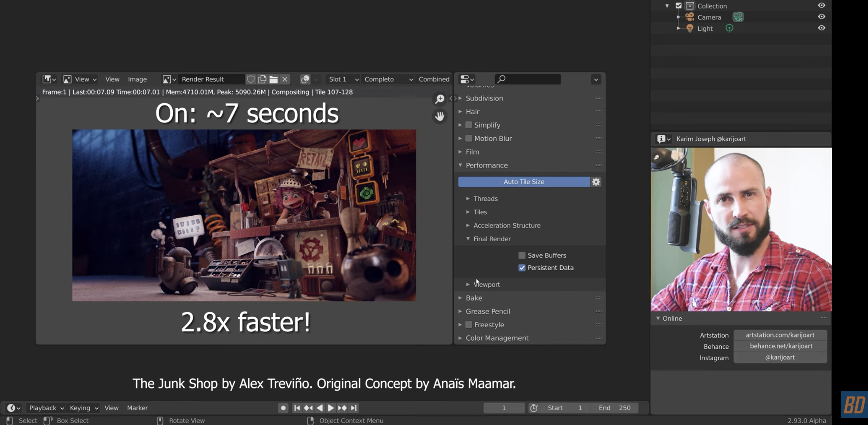Expand the Threads subpanel

point(468,198)
